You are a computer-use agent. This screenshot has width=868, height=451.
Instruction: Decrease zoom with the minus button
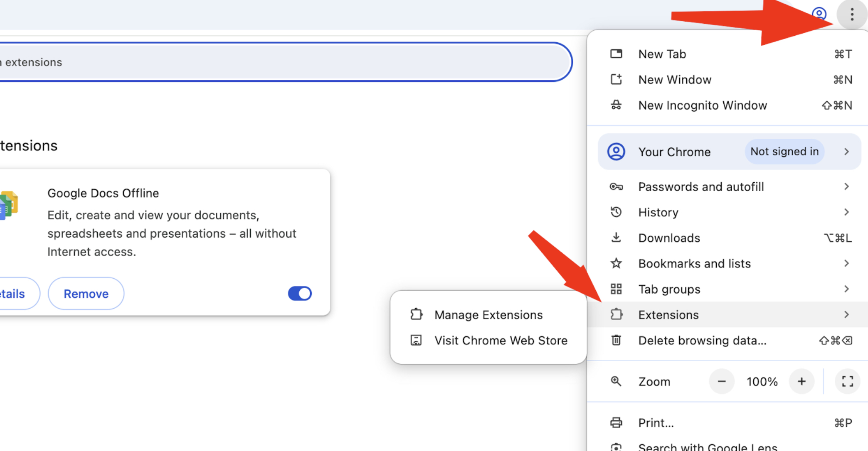pos(722,381)
